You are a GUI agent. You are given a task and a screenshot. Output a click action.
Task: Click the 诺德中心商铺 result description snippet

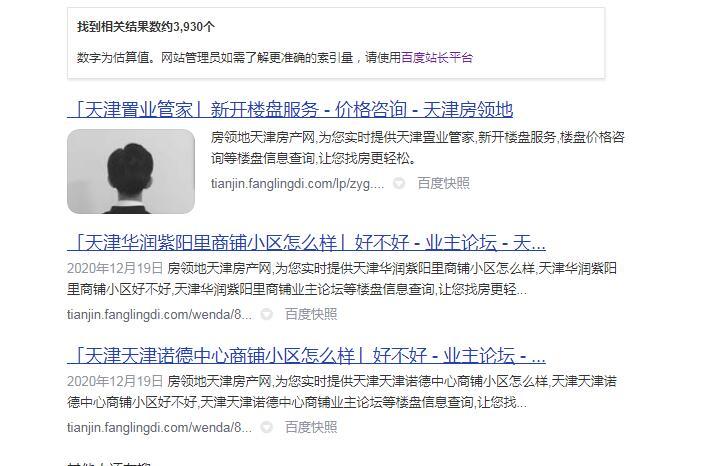tap(342, 392)
